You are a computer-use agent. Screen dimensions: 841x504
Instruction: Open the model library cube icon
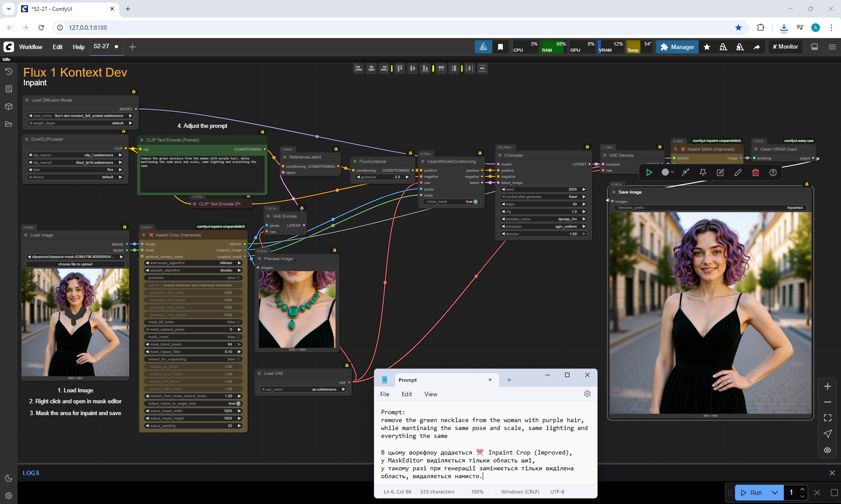coord(8,106)
